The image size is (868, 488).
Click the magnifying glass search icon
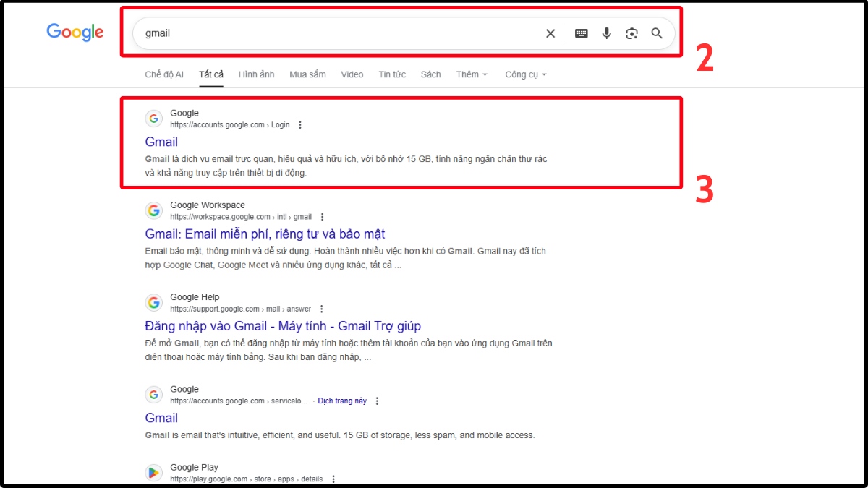(657, 33)
